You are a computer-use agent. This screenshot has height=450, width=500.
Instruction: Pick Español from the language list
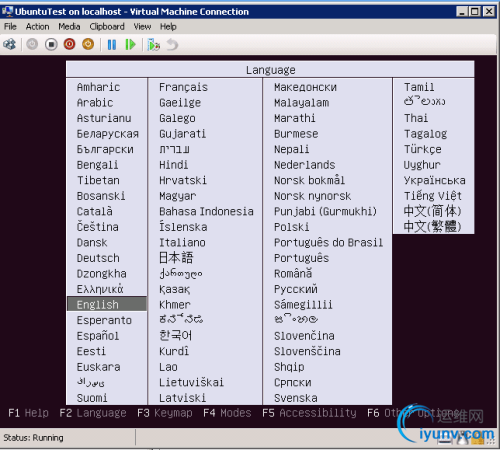(x=98, y=336)
